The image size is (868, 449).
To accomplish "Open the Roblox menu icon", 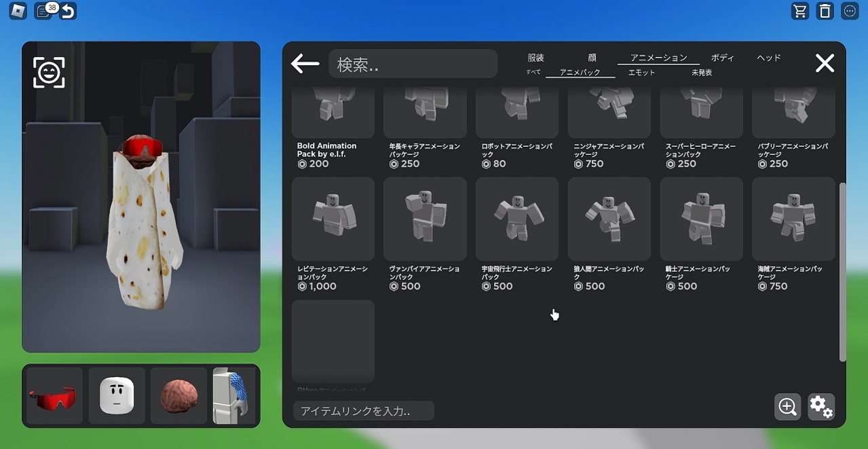I will 18,11.
